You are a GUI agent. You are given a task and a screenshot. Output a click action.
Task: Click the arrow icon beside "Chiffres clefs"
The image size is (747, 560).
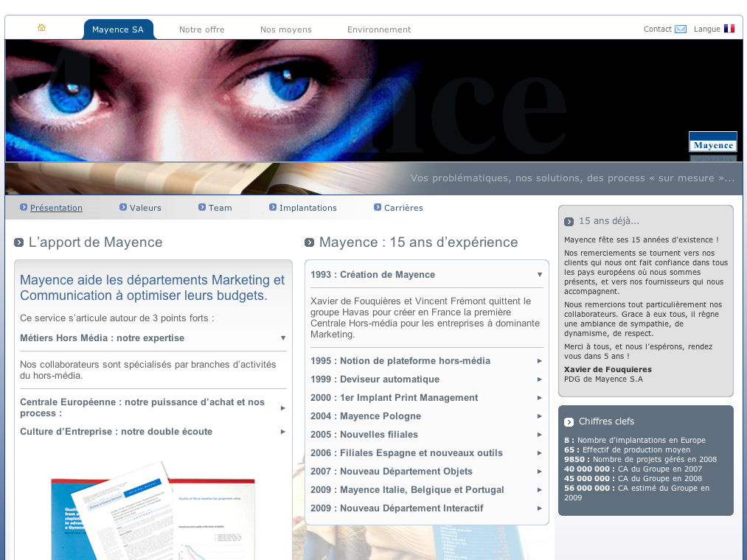point(568,421)
